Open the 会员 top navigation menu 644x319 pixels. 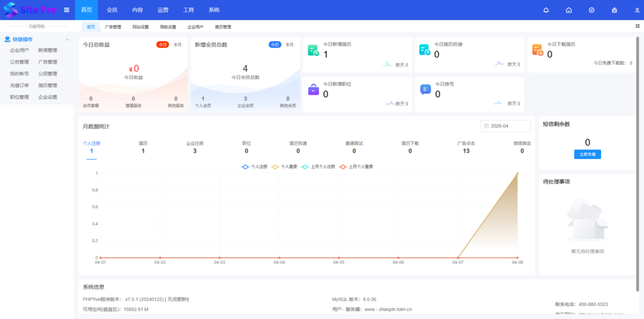tap(112, 10)
